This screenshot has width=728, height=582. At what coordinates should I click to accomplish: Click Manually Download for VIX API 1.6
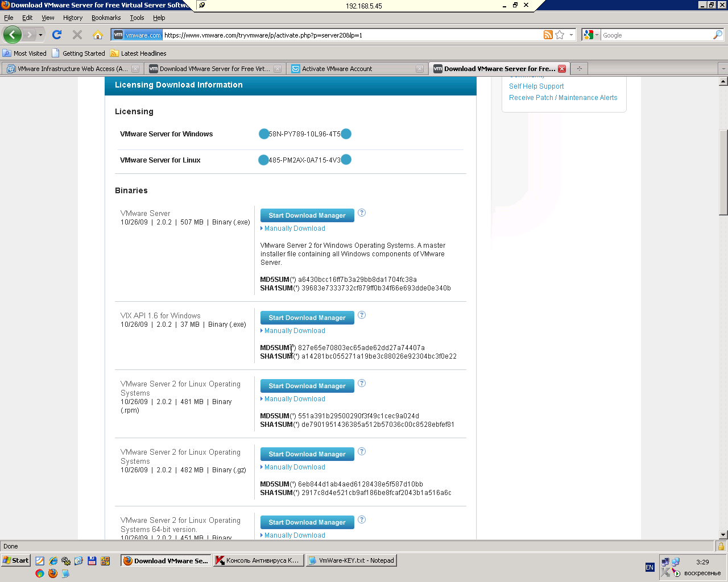point(295,331)
